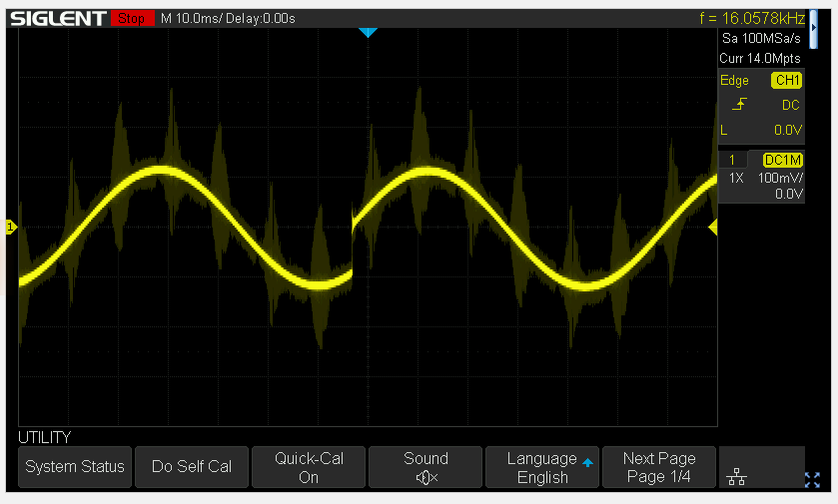Click the UTILITY menu title
This screenshot has width=838, height=504.
click(44, 437)
